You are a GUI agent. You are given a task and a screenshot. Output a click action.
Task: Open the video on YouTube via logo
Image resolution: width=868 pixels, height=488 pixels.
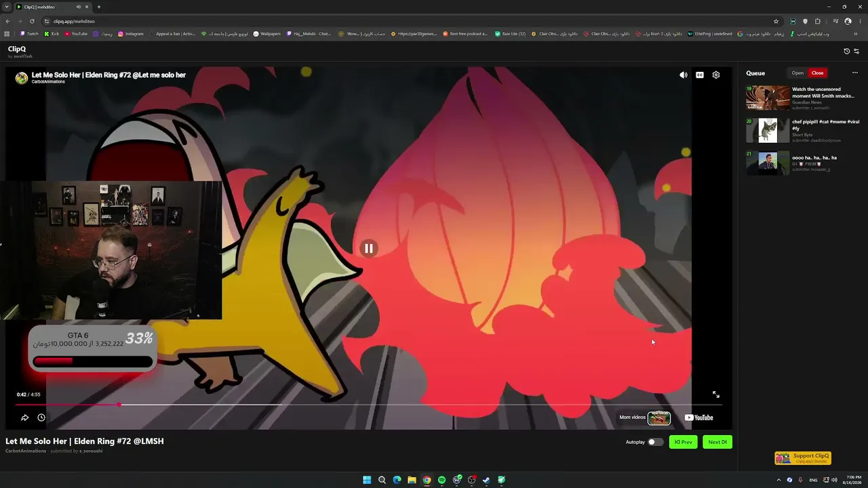click(x=698, y=418)
